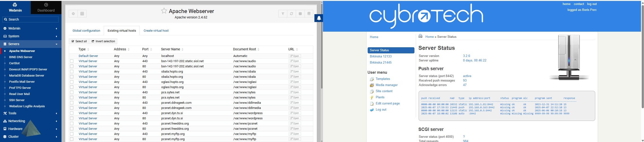The width and height of the screenshot is (644, 142).
Task: Click the Server uptime value "0 days, 00:46:22"
Action: pyautogui.click(x=474, y=60)
